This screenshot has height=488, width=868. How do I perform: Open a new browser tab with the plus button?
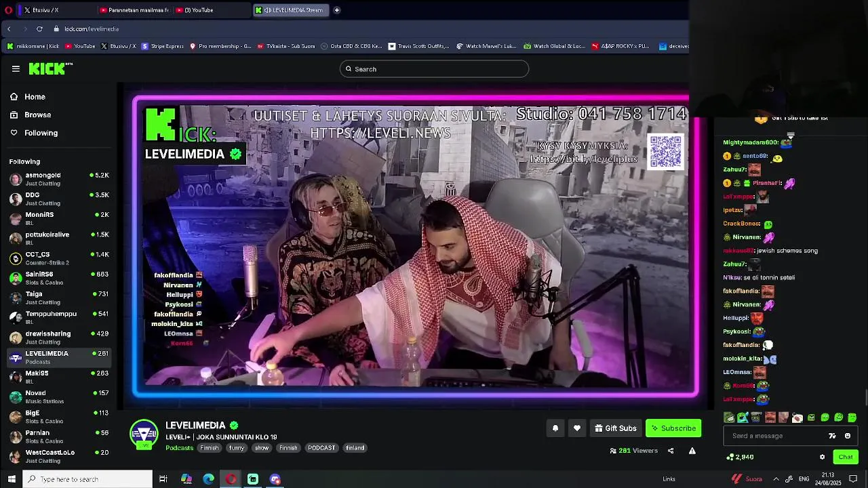(337, 10)
